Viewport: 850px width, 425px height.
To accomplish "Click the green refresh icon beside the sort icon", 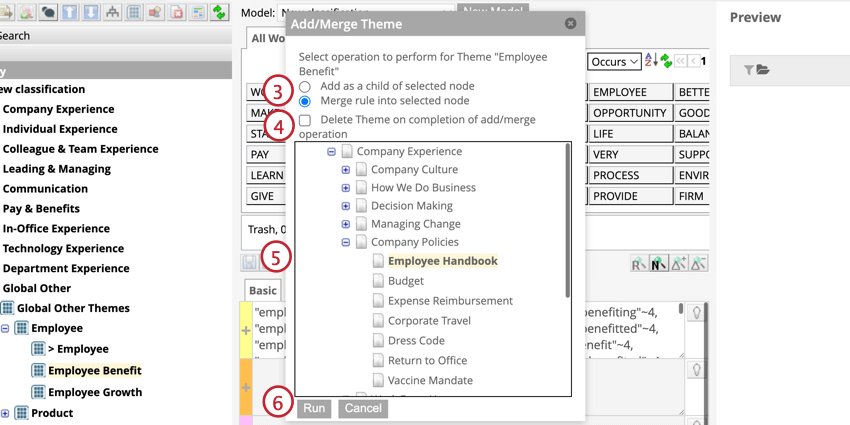I will click(x=666, y=61).
